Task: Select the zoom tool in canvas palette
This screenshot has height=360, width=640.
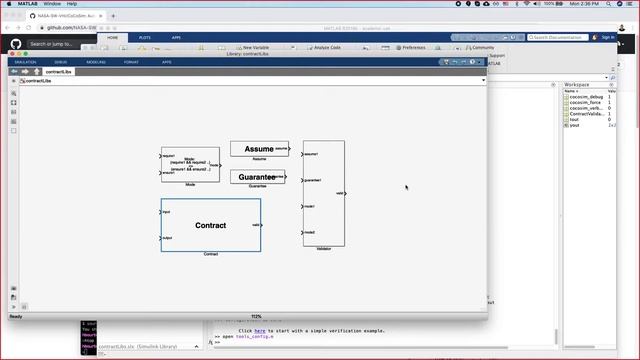Action: click(x=14, y=93)
